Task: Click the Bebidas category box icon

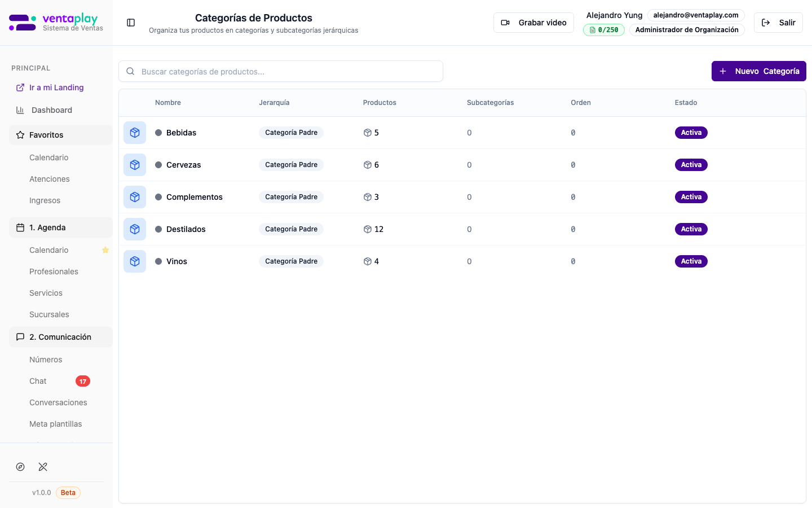Action: (x=135, y=133)
